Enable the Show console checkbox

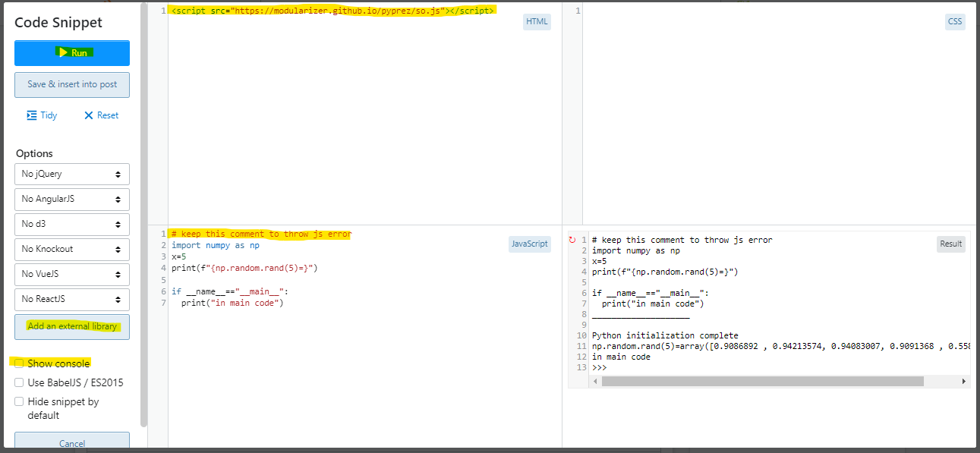19,363
